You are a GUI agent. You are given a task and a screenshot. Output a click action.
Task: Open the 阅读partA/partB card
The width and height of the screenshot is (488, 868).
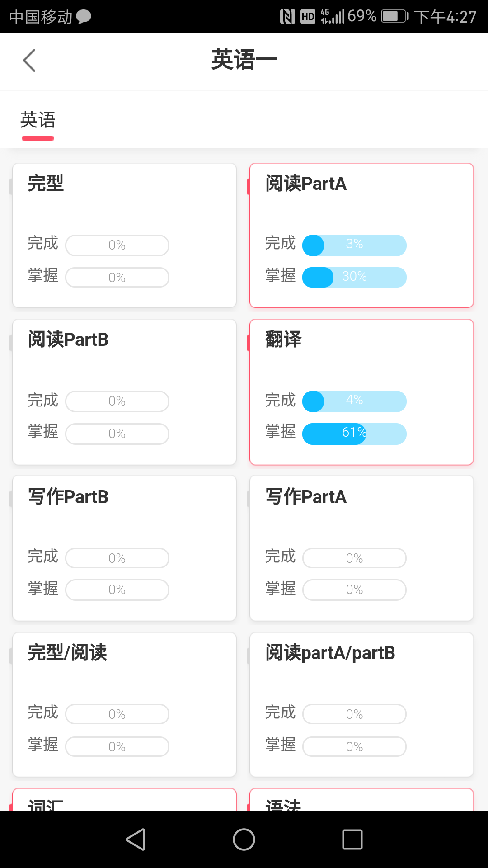point(361,704)
